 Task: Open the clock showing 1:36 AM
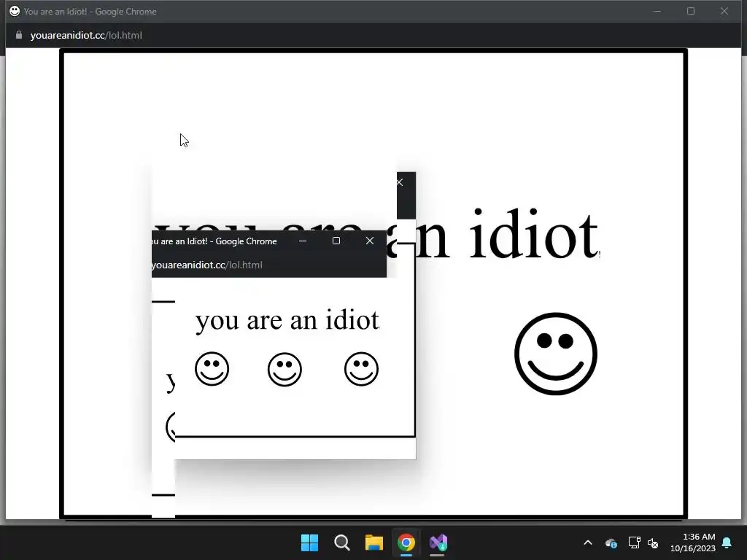click(x=699, y=537)
